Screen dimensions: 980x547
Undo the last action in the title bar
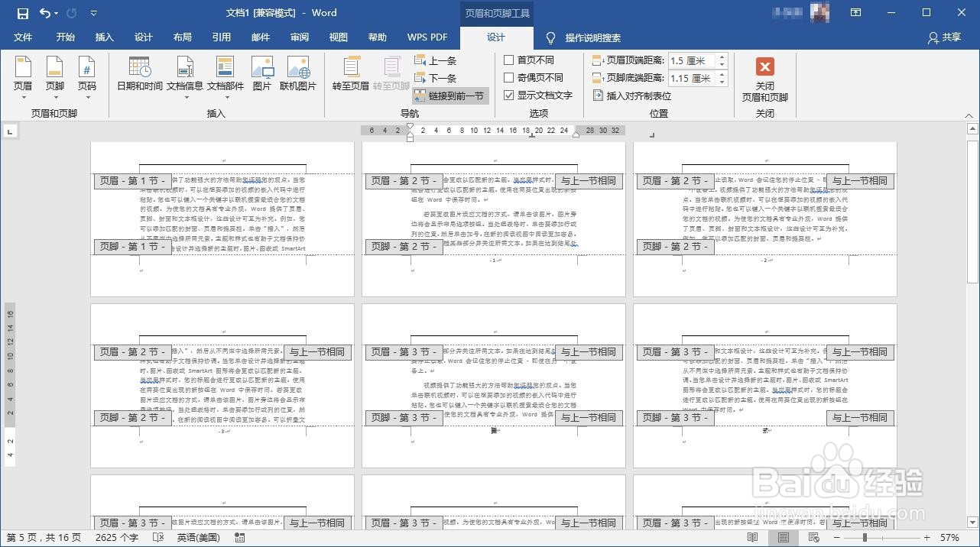coord(44,13)
